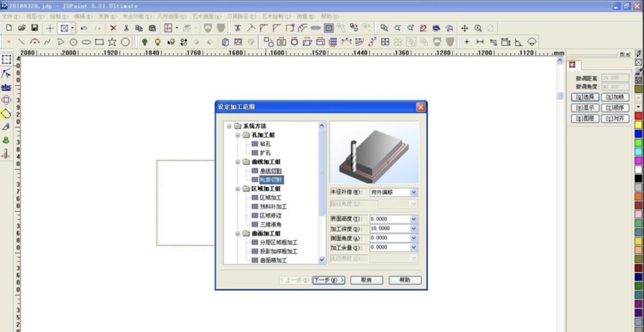This screenshot has height=332, width=644.
Task: Click the undo arrow icon
Action: tap(84, 29)
